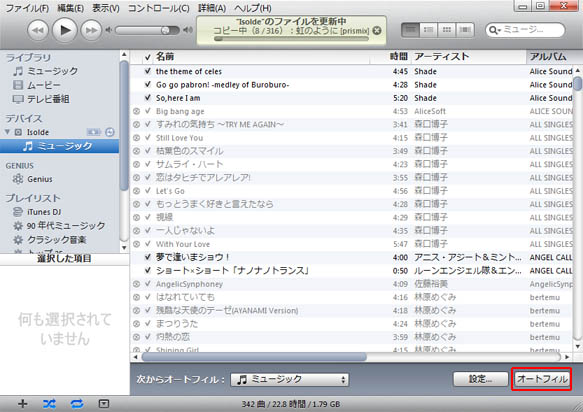Switch to Cover Flow view
Viewport: 583px width, 412px height.
[465, 30]
